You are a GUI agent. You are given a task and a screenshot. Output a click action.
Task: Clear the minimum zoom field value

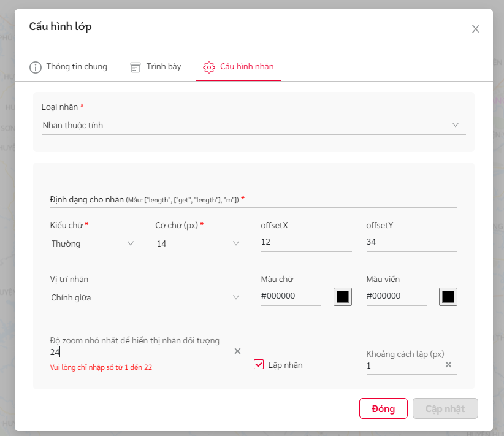point(237,351)
